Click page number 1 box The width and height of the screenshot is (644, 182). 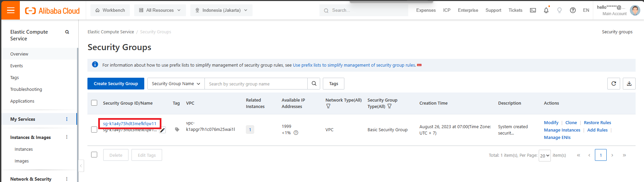click(x=601, y=155)
